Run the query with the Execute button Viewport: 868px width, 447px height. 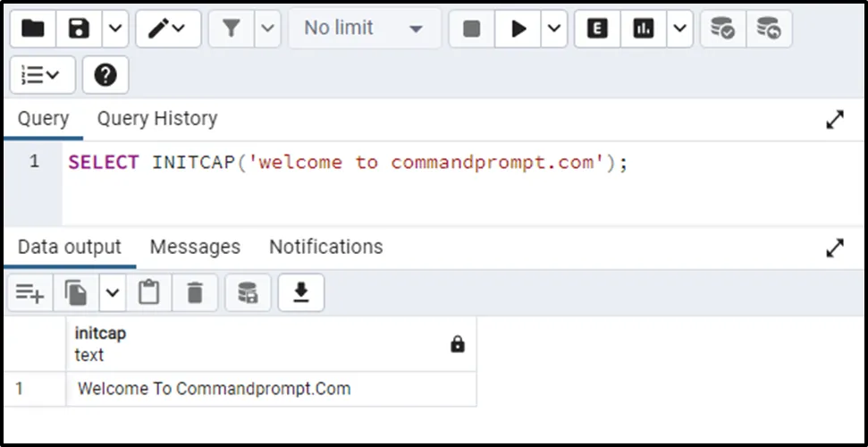[518, 29]
